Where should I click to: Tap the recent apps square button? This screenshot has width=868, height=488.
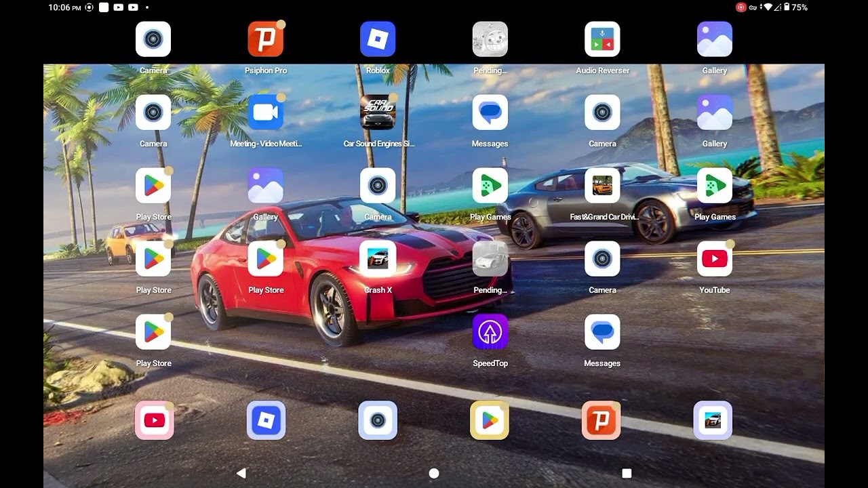[x=627, y=473]
